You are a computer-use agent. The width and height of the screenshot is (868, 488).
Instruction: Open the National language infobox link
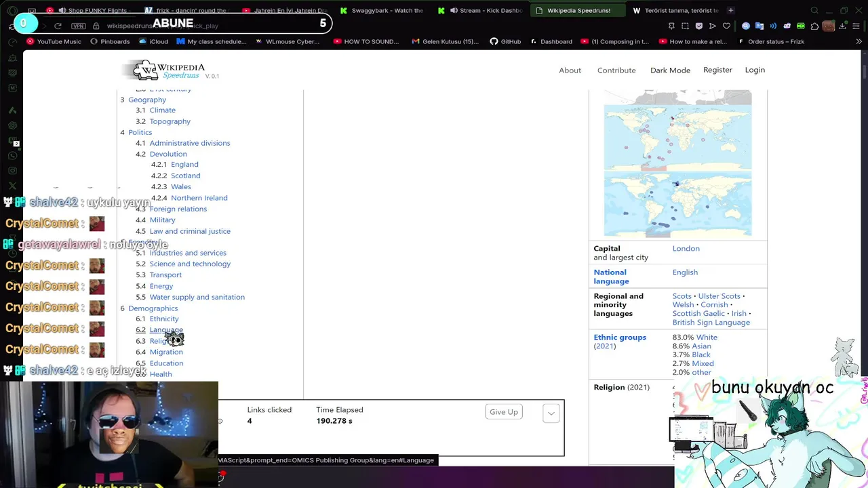tap(612, 277)
